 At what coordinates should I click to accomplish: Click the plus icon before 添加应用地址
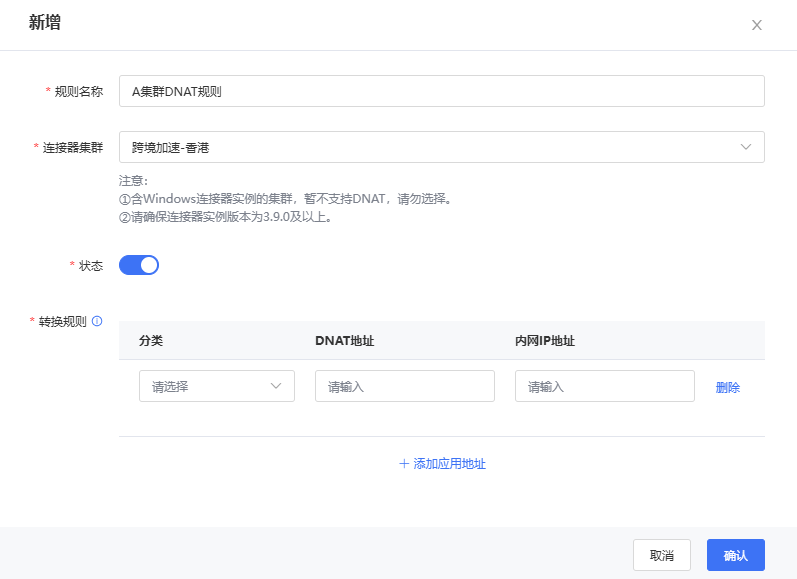[x=404, y=464]
